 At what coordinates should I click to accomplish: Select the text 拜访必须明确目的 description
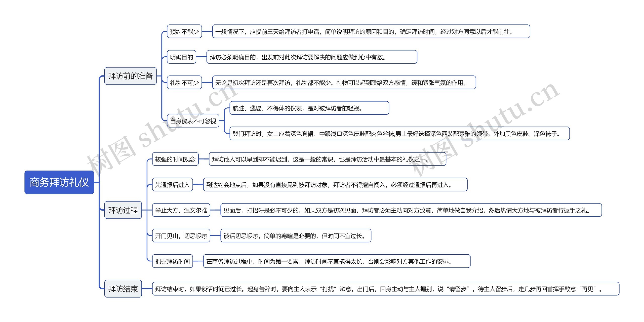tap(312, 57)
